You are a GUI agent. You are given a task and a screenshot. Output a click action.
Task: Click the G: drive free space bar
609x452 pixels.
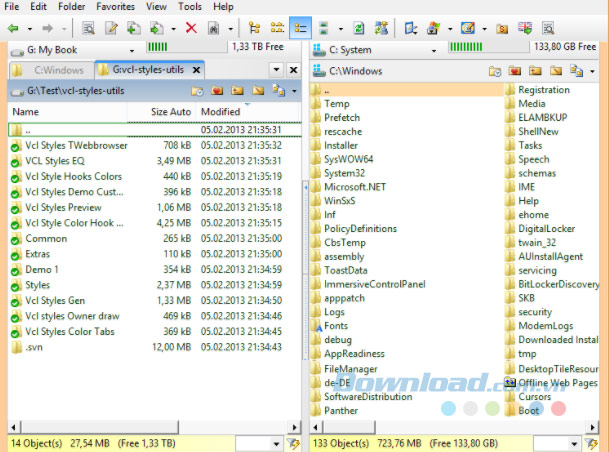pyautogui.click(x=187, y=47)
